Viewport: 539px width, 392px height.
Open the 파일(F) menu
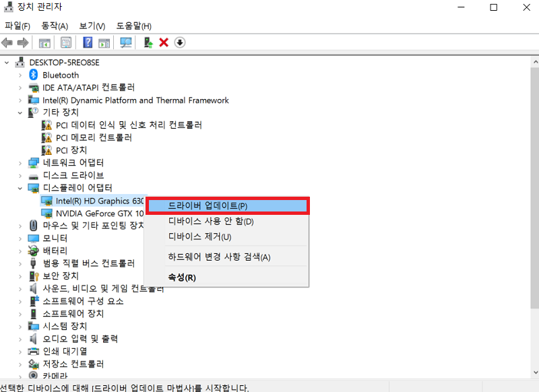click(x=18, y=26)
